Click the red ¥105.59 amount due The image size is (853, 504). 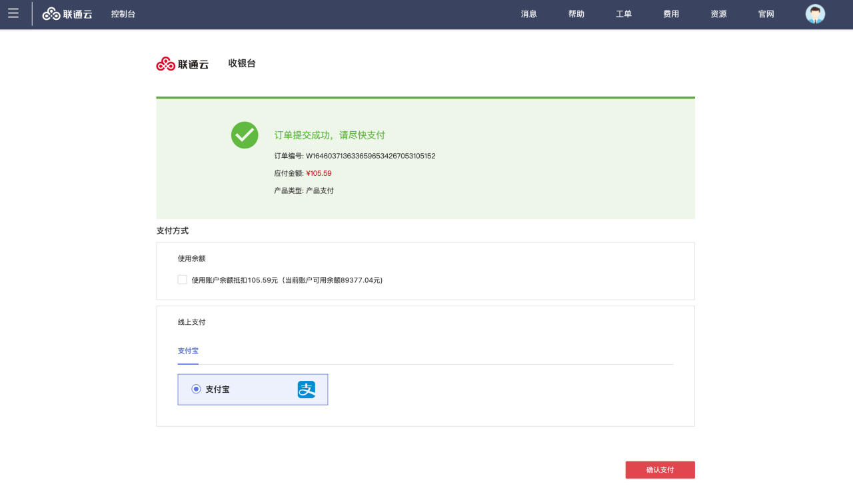click(319, 173)
